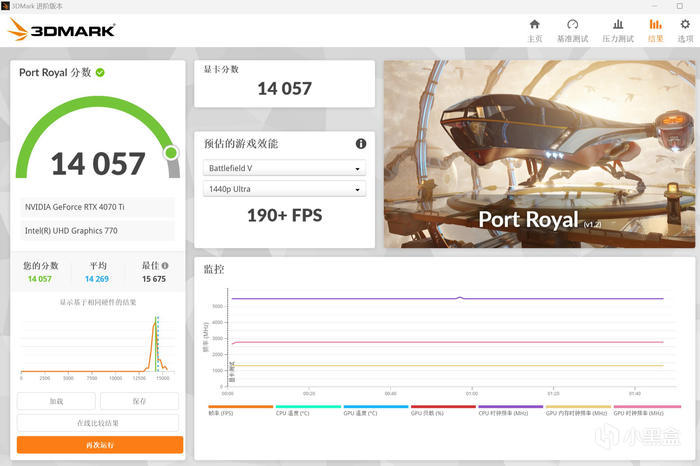Click the 3DMark app icon in the title bar
This screenshot has width=700, height=466.
pos(5,6)
